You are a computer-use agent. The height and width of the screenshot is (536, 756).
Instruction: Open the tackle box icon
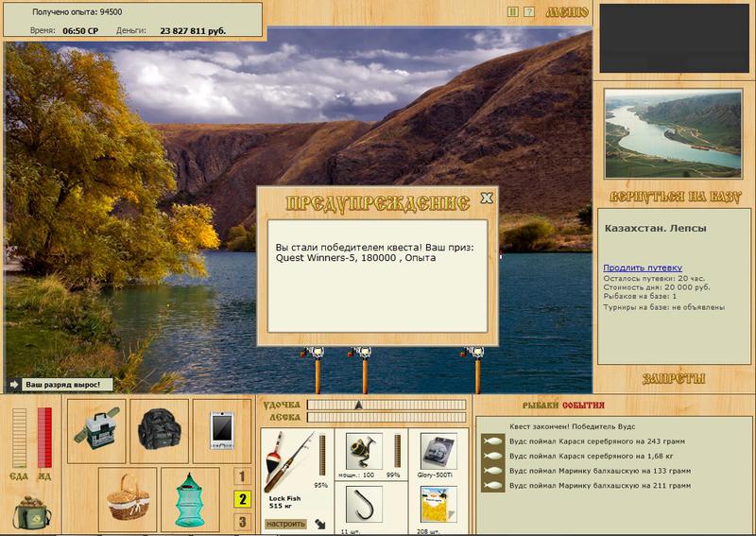tap(96, 431)
